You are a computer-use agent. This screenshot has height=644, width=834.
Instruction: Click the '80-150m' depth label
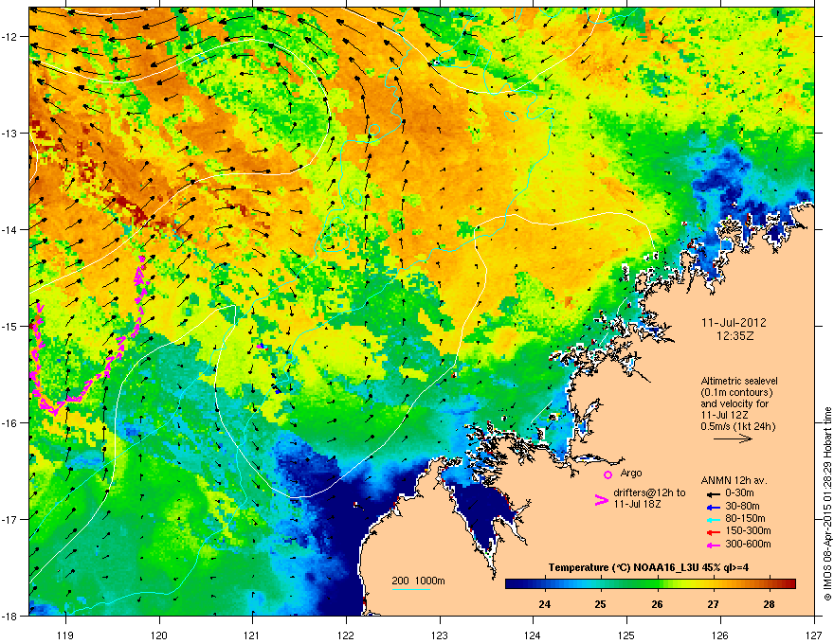(x=745, y=519)
